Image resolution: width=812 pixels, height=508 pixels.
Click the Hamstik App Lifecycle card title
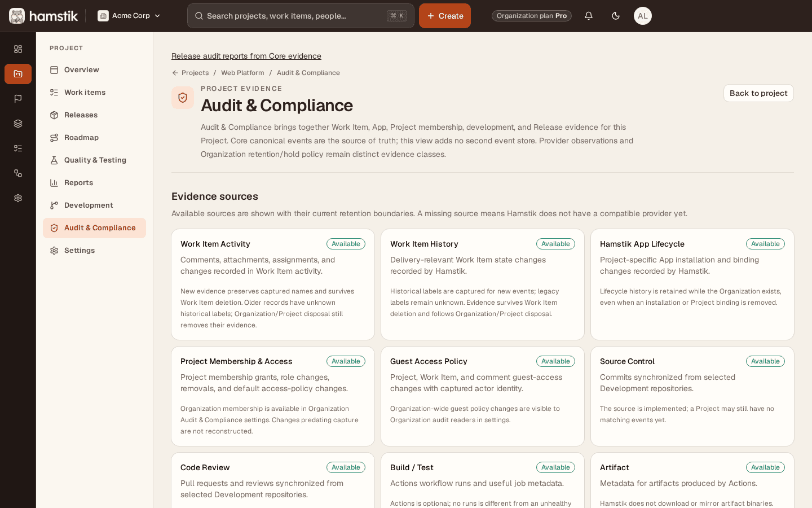tap(642, 244)
